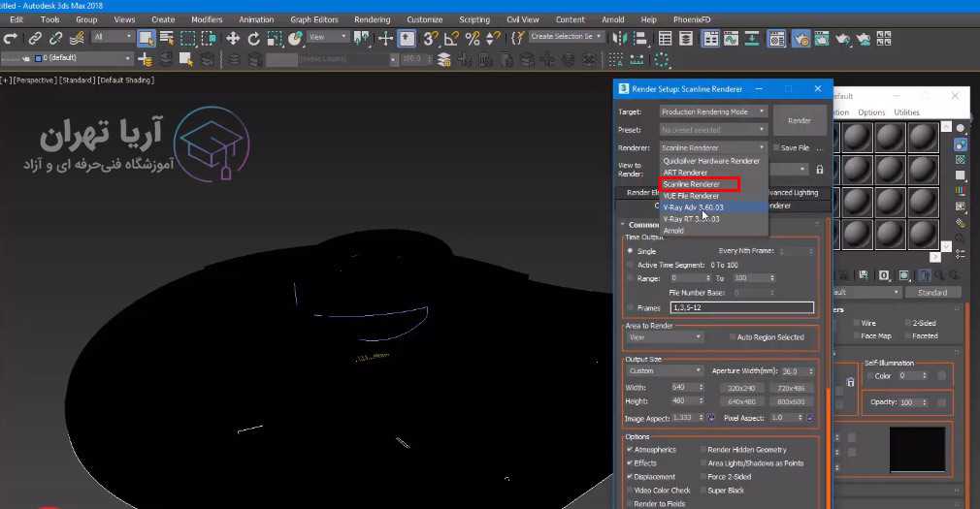Open the Create Selection Set dropdown

567,36
